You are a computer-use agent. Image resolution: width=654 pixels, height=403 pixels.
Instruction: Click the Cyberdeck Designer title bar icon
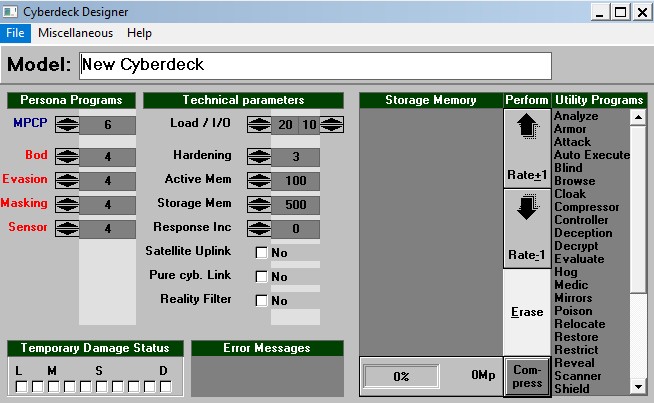10,12
